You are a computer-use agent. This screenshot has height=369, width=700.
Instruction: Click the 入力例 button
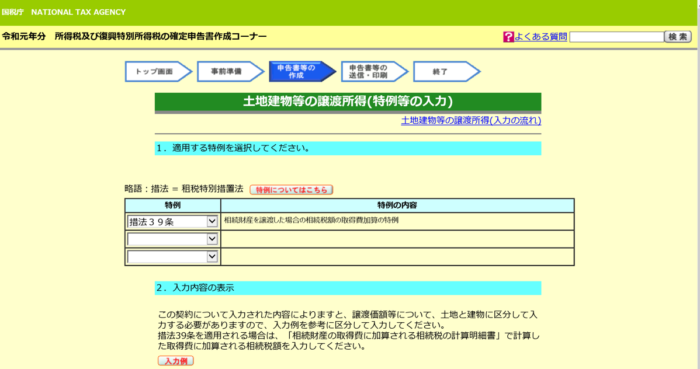pyautogui.click(x=176, y=361)
